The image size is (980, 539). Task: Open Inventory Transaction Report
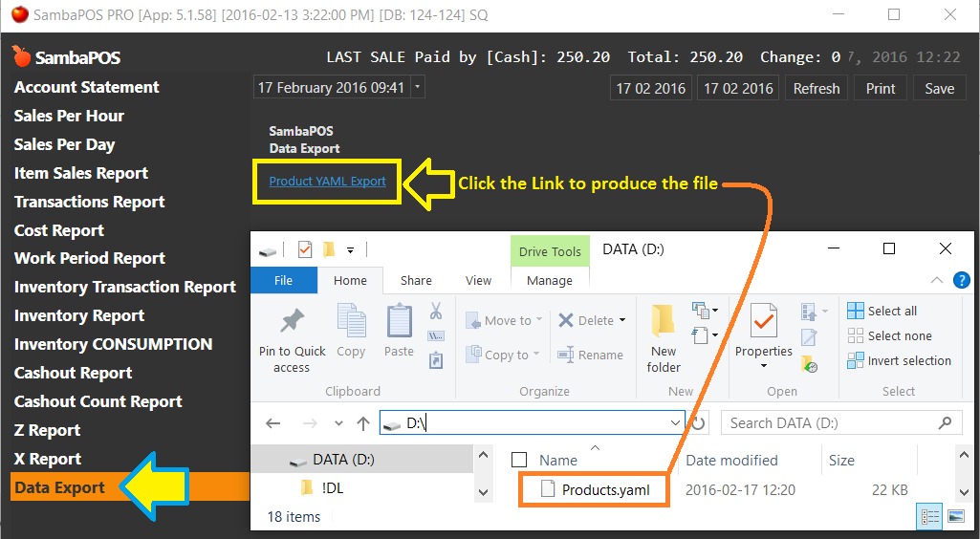(x=125, y=288)
